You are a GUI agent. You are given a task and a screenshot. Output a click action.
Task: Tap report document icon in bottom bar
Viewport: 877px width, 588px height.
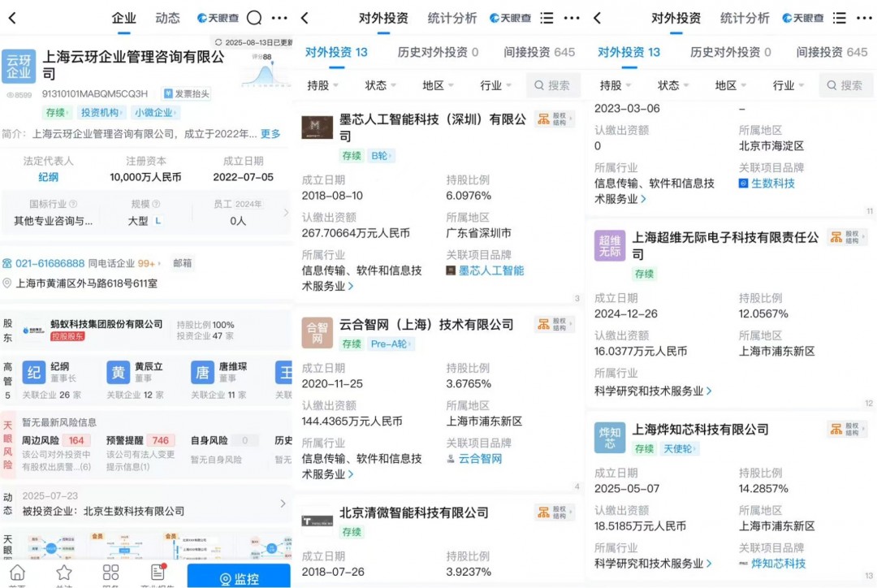158,572
